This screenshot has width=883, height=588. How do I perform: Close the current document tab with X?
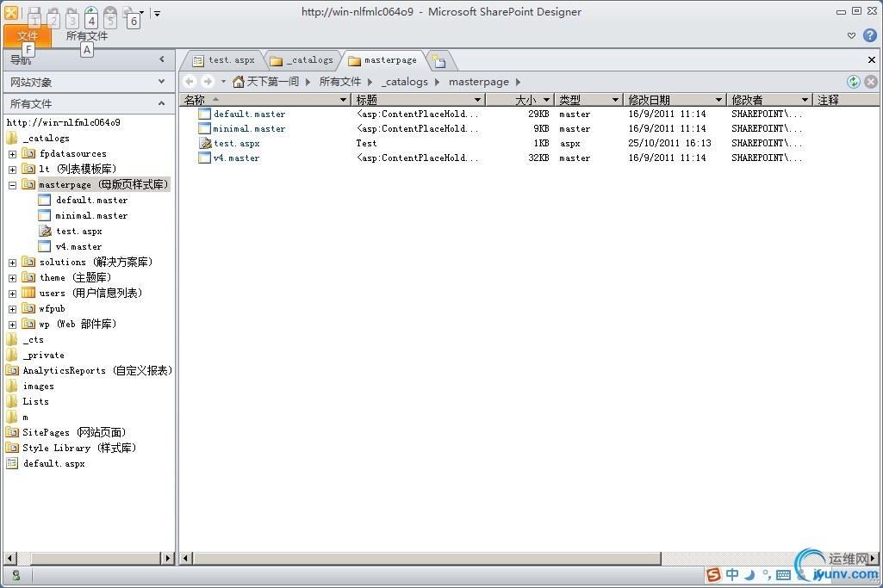point(871,59)
